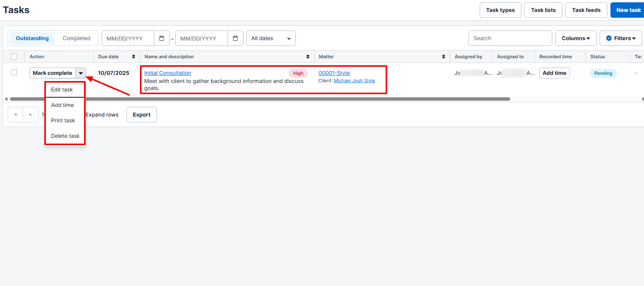Click the High priority badge
This screenshot has width=644, height=286.
(x=298, y=73)
